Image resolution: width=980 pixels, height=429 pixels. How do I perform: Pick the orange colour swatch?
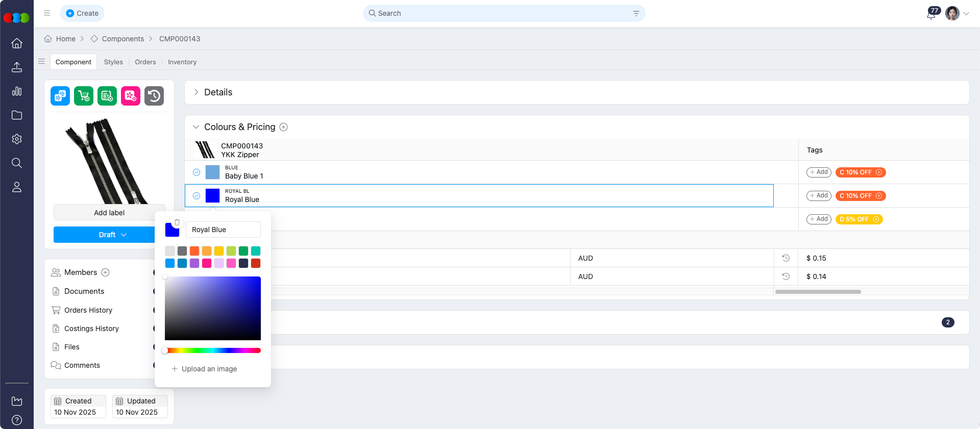coord(194,251)
